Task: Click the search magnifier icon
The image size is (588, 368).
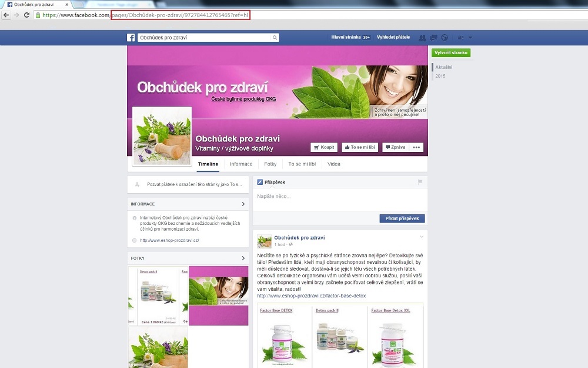Action: coord(275,38)
